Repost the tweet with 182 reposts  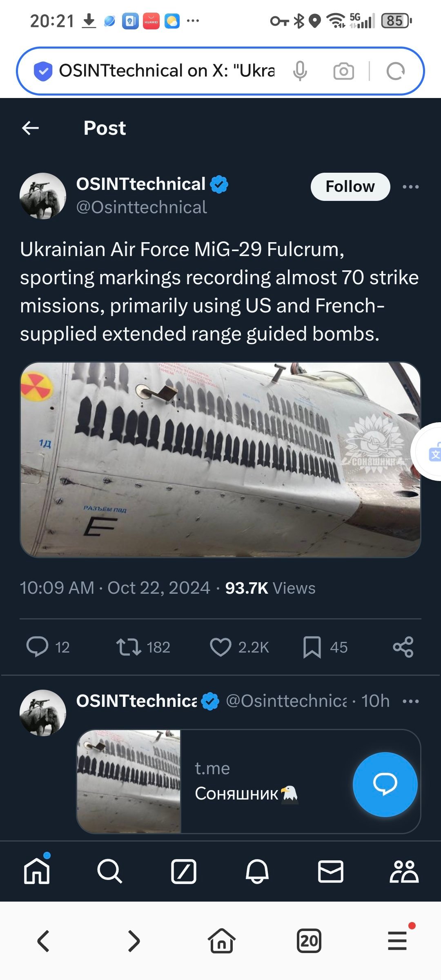click(143, 647)
